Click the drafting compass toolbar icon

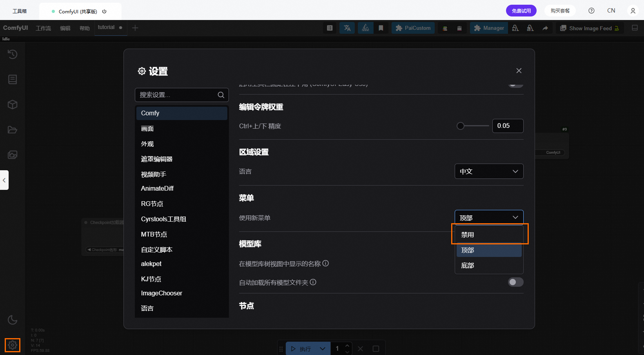tap(365, 28)
